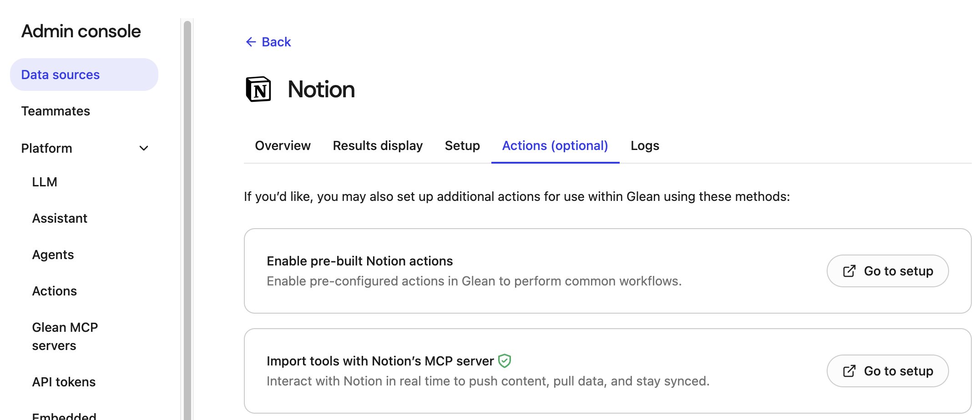Open the Overview tab
980x420 pixels.
click(x=283, y=145)
